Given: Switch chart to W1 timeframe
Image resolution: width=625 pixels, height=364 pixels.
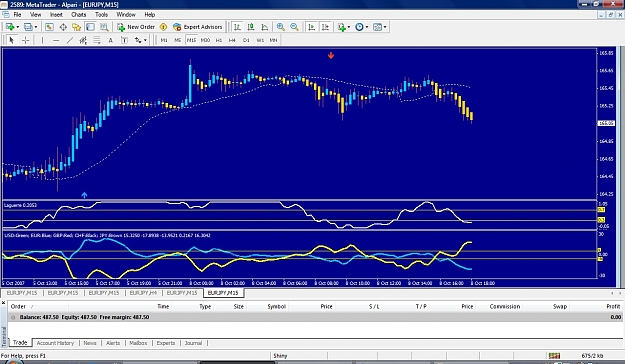Looking at the screenshot, I should (x=260, y=40).
